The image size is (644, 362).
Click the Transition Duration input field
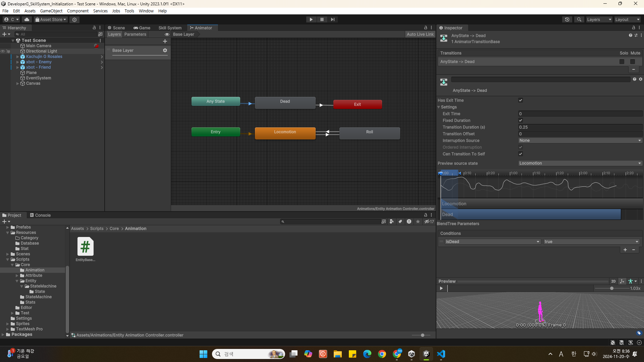580,127
